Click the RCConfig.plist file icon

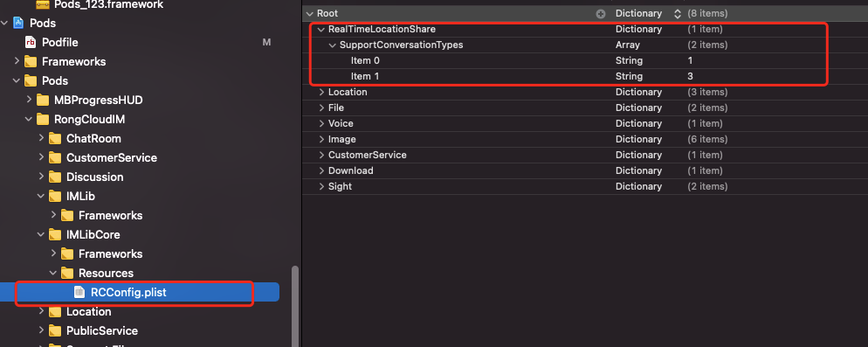[x=79, y=292]
